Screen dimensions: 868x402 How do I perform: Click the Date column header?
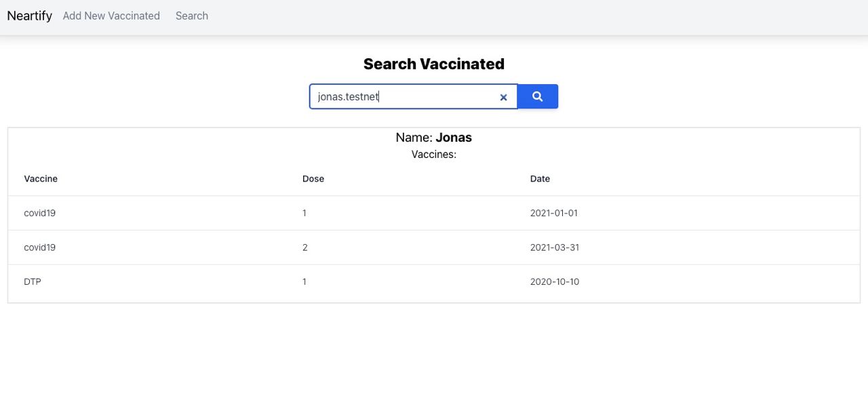point(540,179)
